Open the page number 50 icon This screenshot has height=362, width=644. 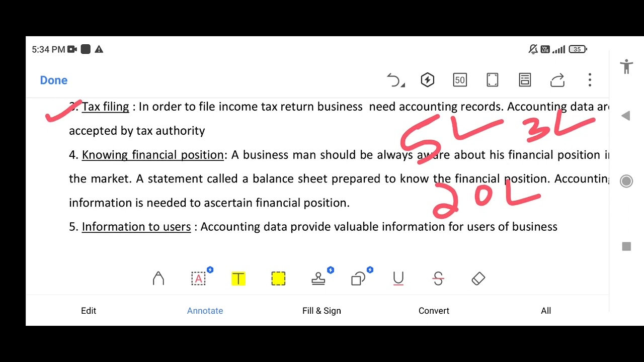click(x=460, y=80)
